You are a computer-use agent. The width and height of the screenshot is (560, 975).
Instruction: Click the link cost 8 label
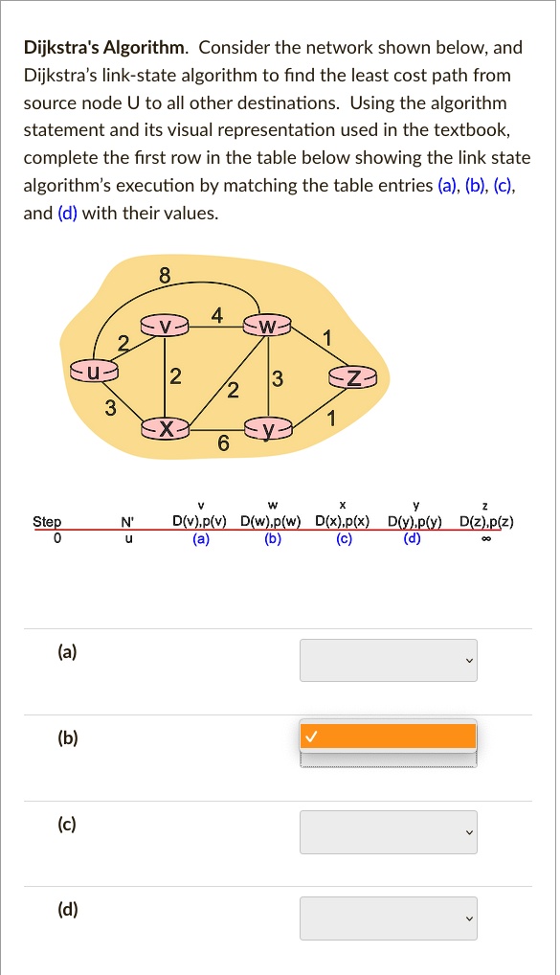tap(164, 276)
